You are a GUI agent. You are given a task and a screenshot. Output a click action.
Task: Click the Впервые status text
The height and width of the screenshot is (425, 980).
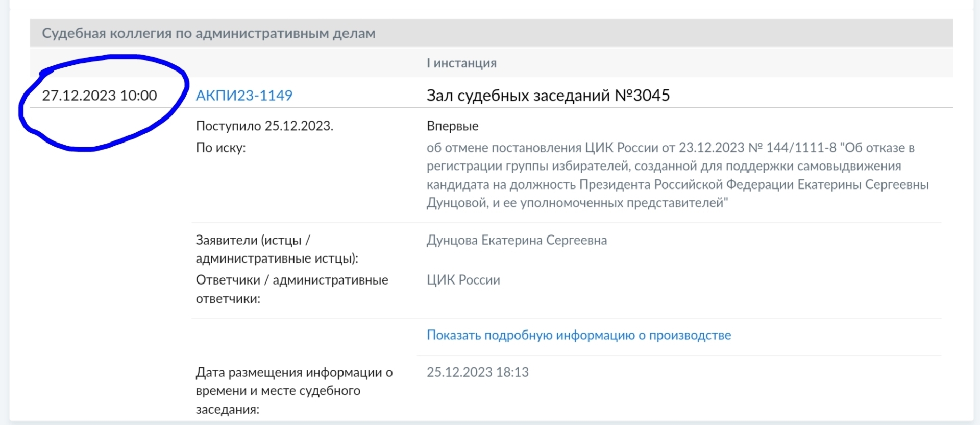tap(452, 126)
